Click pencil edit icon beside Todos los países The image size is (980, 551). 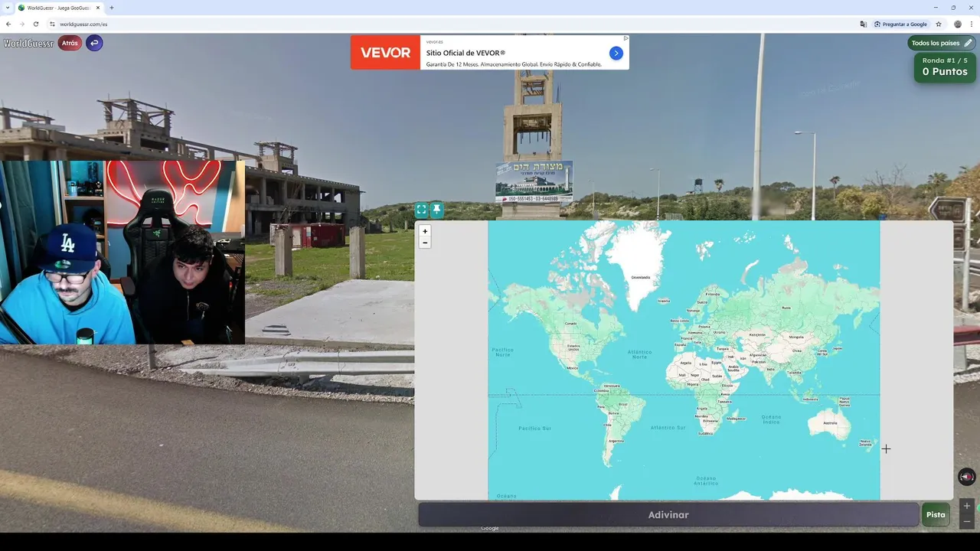click(968, 43)
